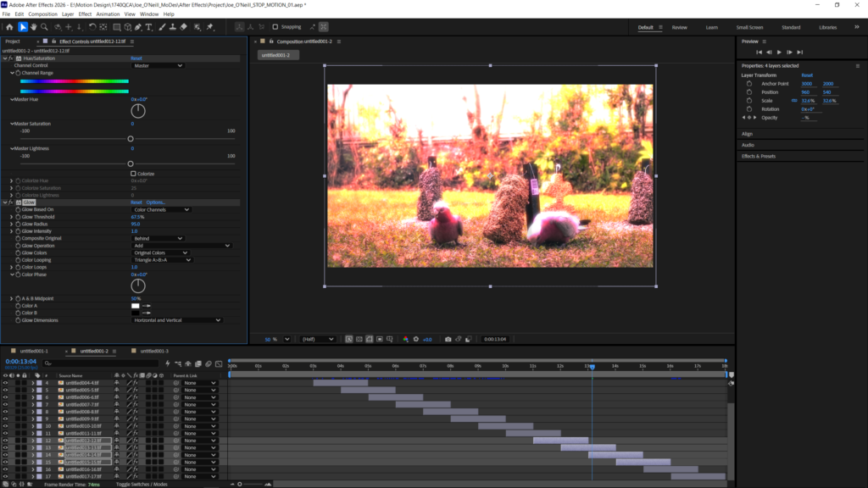Screen dimensions: 868x488
Task: Choose the Pen tool in toolbar
Action: coord(138,26)
